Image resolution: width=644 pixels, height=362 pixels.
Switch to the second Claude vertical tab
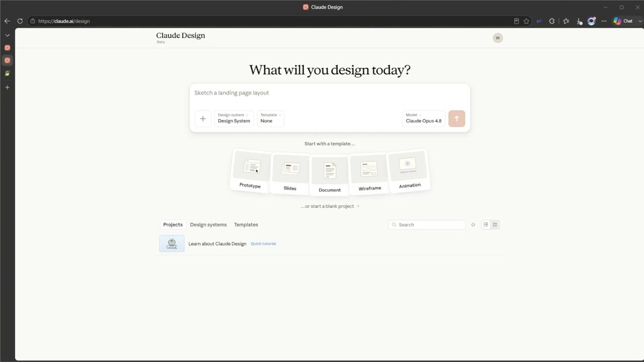[7, 60]
